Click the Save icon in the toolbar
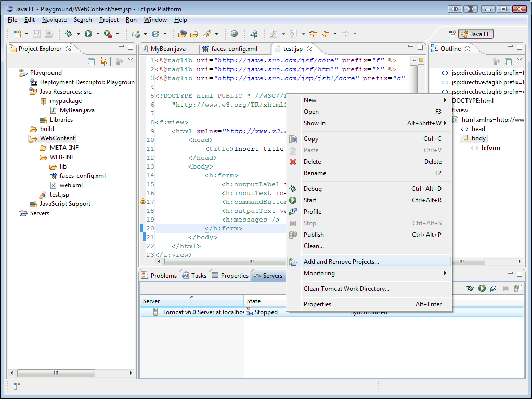The image size is (532, 399). pos(36,34)
